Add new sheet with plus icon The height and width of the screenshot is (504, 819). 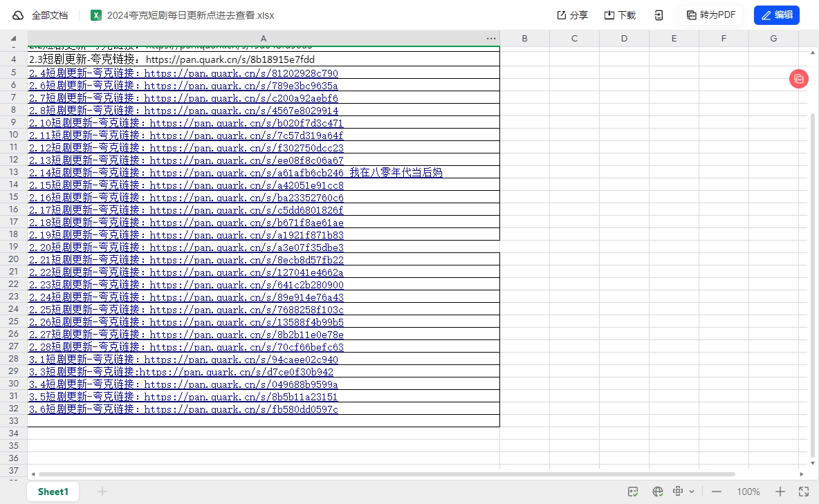click(x=102, y=492)
